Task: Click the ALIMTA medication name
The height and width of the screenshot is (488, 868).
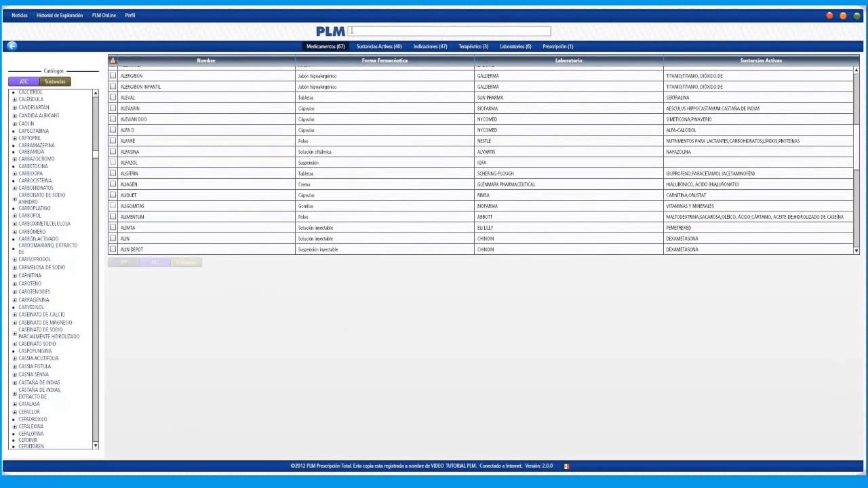Action: tap(127, 228)
